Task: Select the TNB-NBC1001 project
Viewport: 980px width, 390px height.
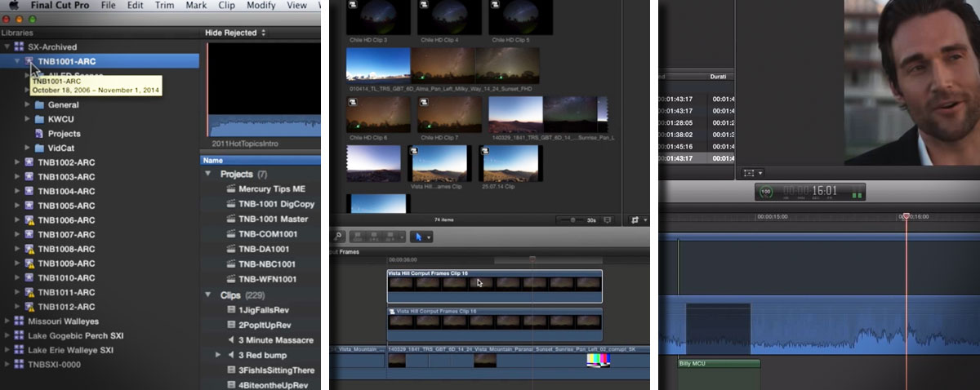Action: [x=267, y=264]
